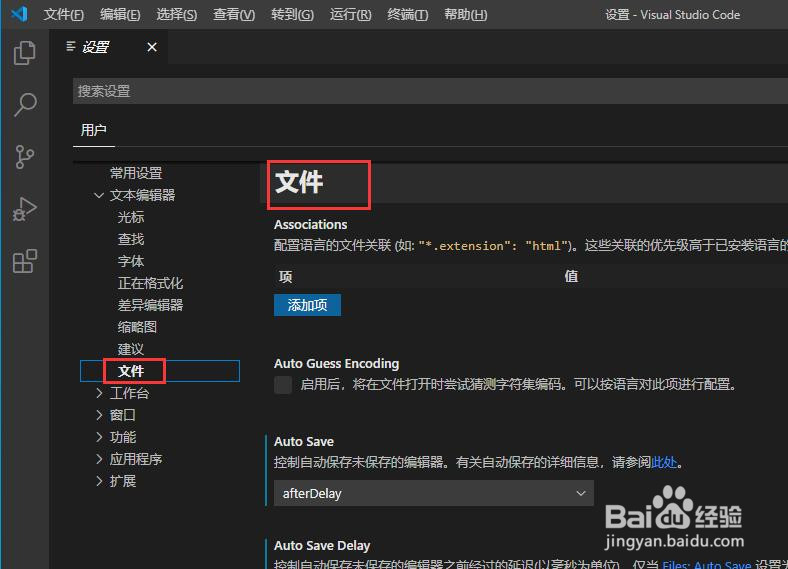
Task: Open the 选择(S) menu
Action: (176, 15)
